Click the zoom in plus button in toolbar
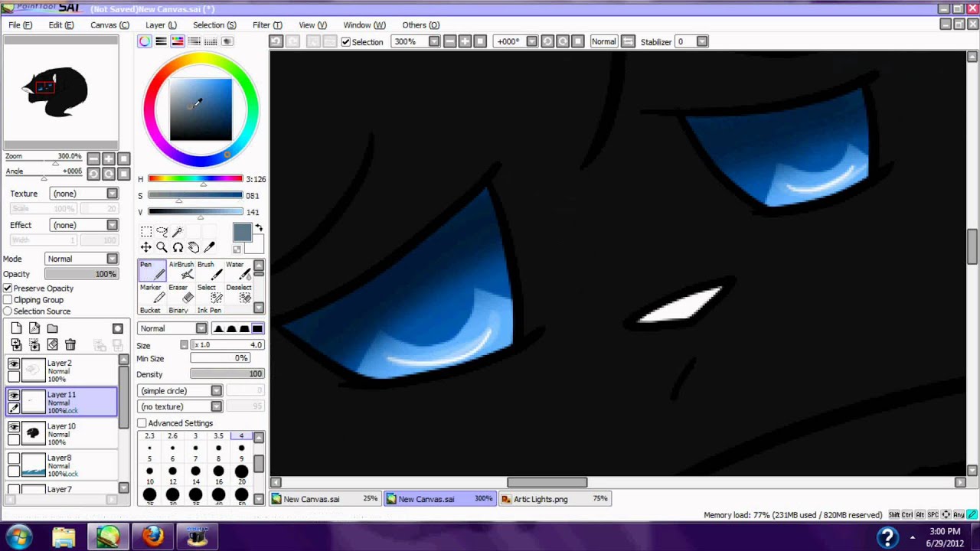The image size is (980, 551). click(465, 41)
